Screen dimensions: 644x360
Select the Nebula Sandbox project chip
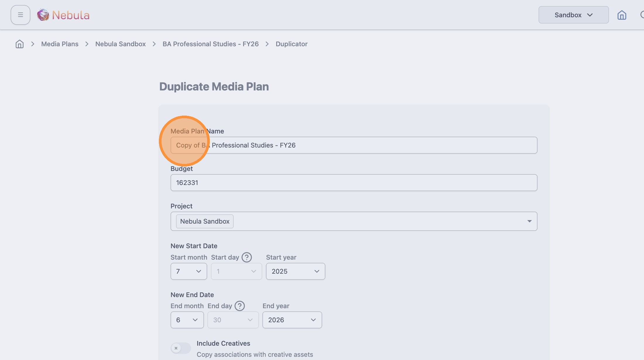tap(205, 221)
